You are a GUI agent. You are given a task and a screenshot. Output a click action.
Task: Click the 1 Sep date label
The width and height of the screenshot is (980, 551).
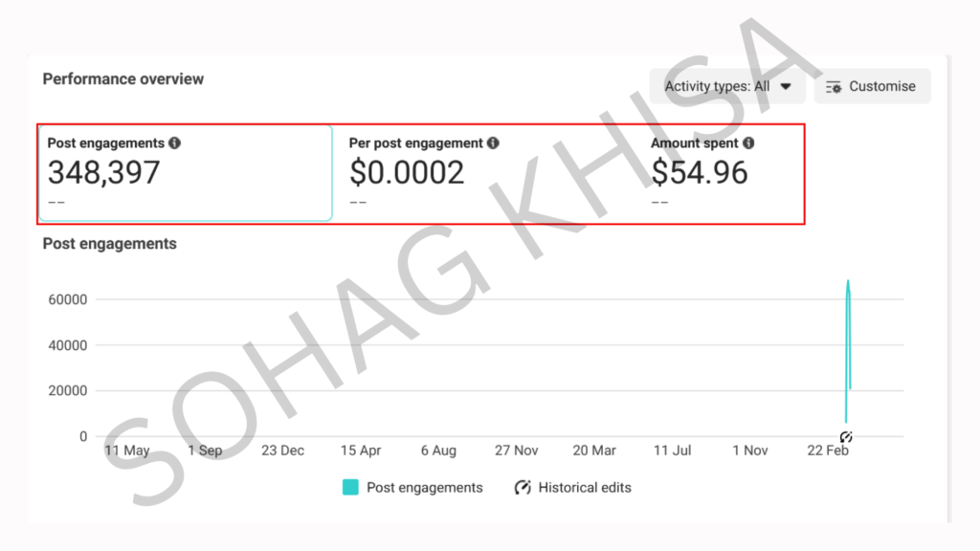205,451
